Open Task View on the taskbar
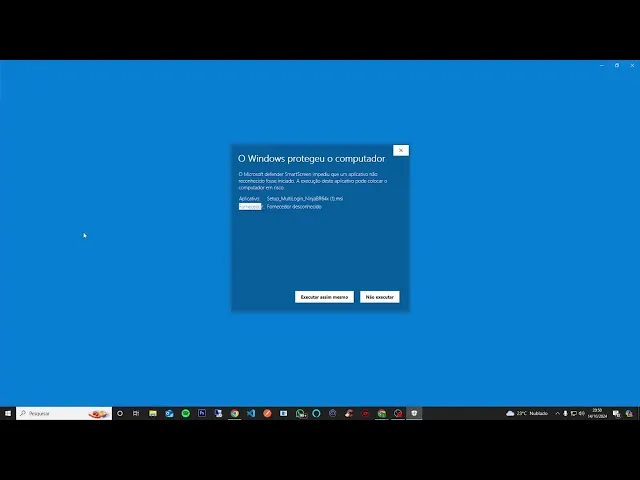This screenshot has width=640, height=480. [136, 413]
